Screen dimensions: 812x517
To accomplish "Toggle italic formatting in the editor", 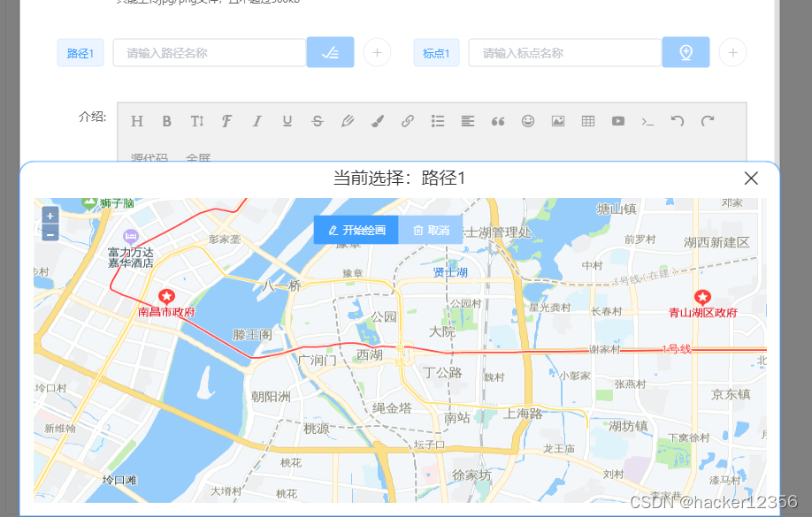I will click(257, 121).
